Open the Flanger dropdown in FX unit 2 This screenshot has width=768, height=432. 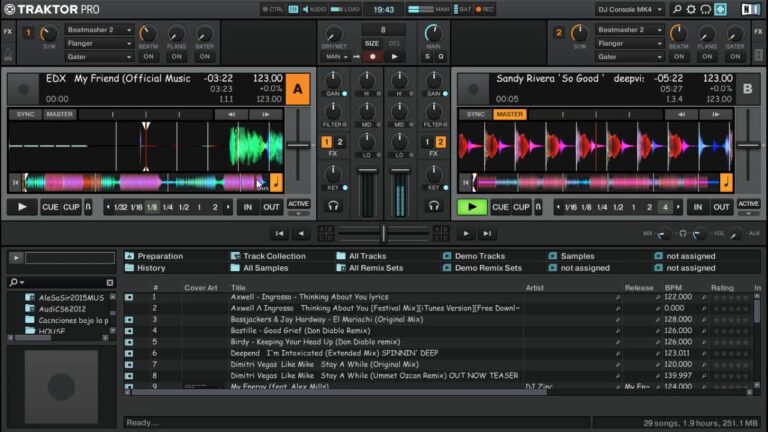(x=630, y=44)
